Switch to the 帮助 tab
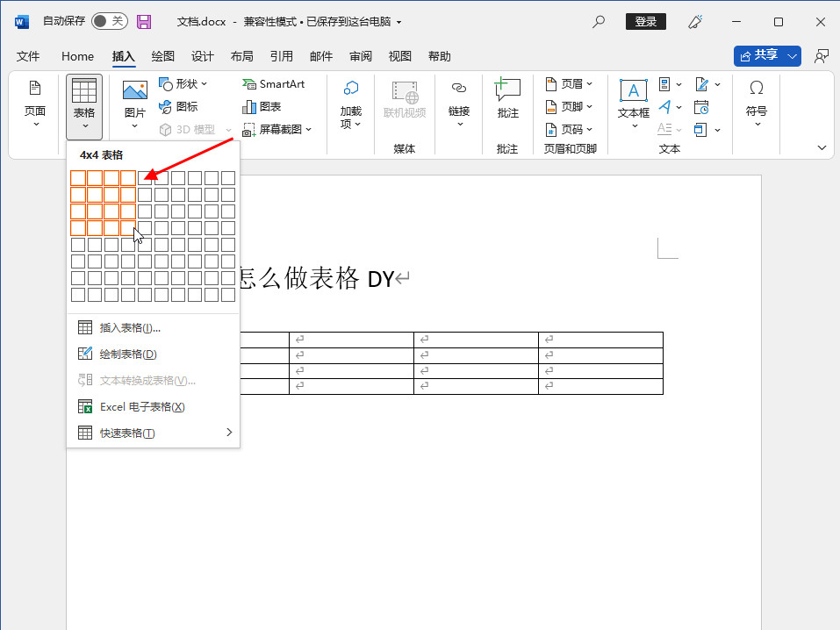 439,56
